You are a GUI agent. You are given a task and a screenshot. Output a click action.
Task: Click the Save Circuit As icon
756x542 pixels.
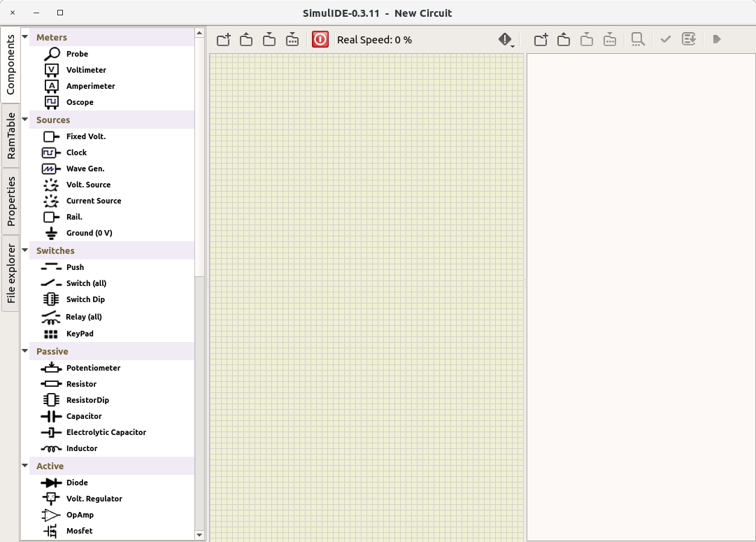[x=292, y=40]
